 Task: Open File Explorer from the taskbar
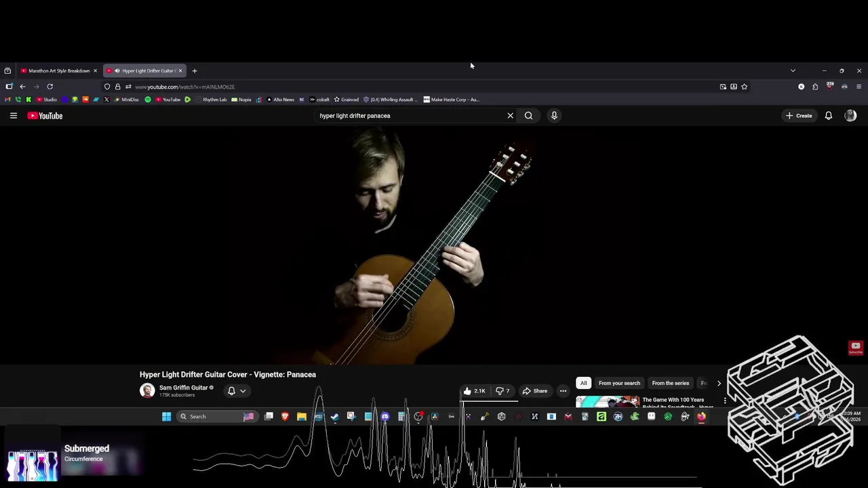(x=302, y=416)
